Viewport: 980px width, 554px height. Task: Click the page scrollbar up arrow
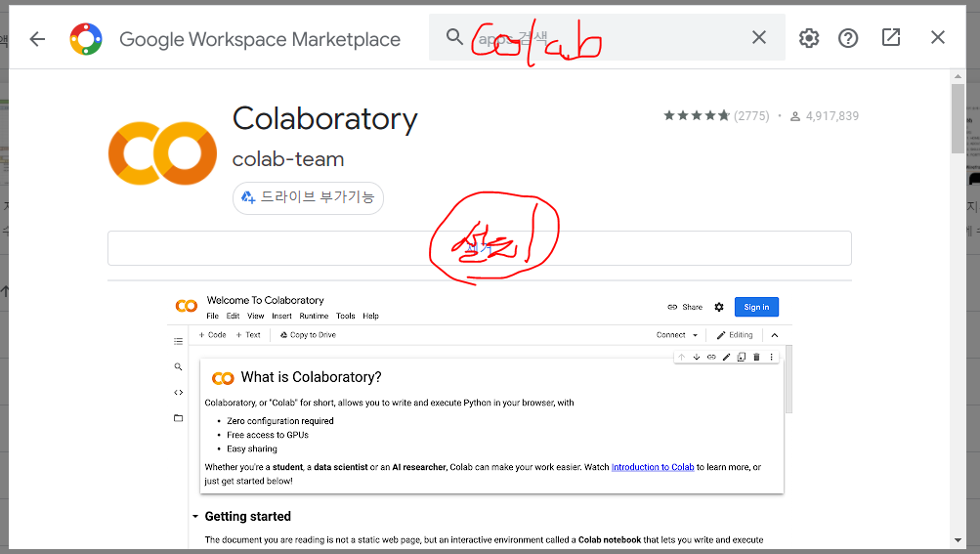(958, 76)
